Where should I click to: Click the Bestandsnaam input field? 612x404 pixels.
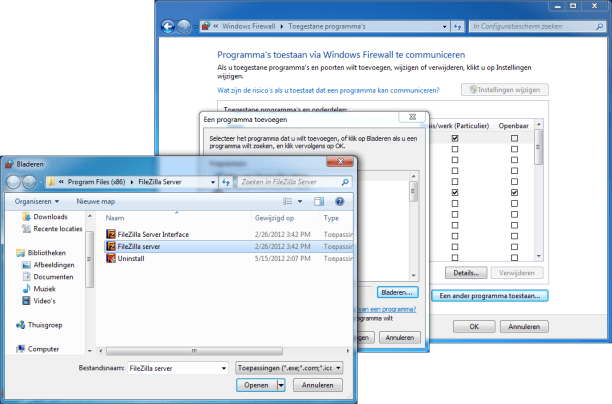click(174, 368)
